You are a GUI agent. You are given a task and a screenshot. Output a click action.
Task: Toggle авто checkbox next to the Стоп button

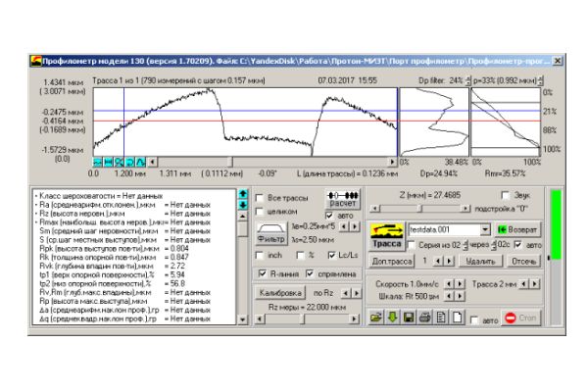tap(474, 320)
